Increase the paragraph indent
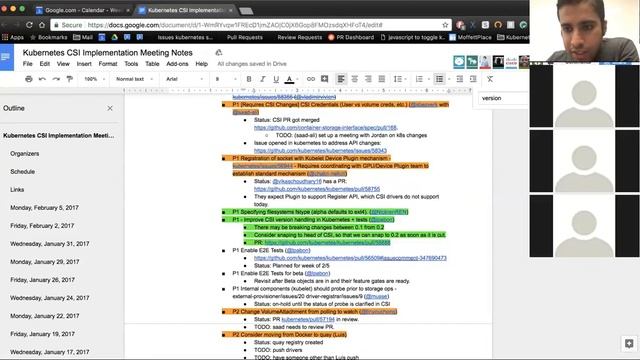The width and height of the screenshot is (640, 360). [473, 79]
